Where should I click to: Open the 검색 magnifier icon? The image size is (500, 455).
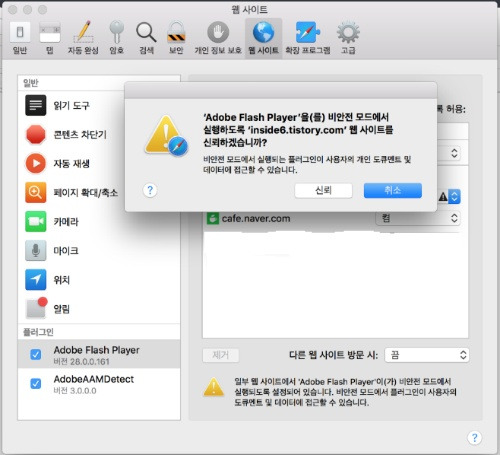pyautogui.click(x=146, y=33)
